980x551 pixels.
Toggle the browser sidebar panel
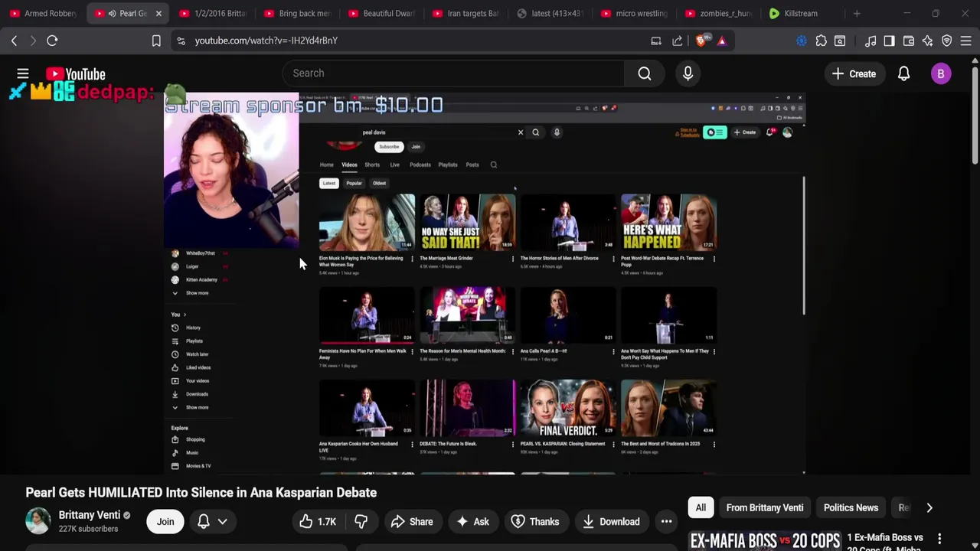pos(890,41)
